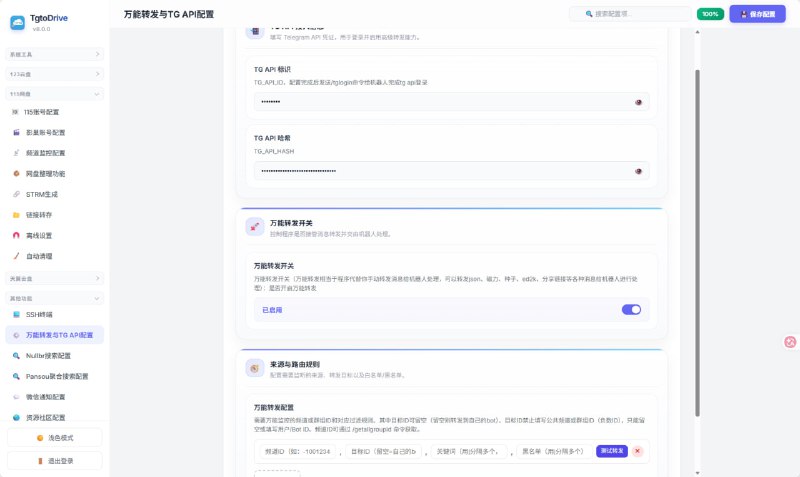Click the 已启用 status label
This screenshot has height=477, width=800.
click(272, 310)
